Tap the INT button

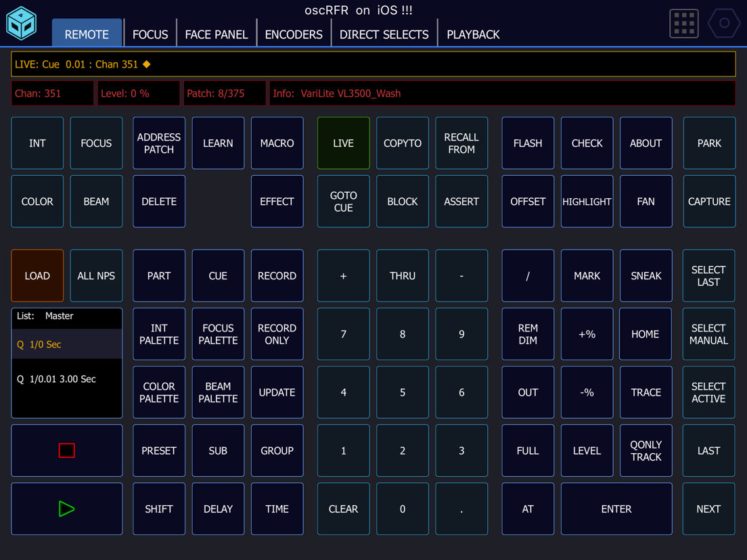[x=37, y=143]
